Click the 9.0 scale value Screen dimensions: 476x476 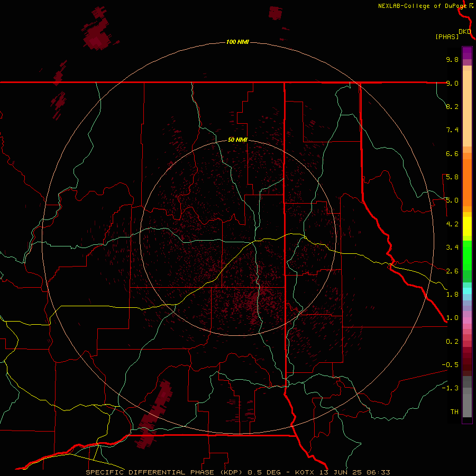pos(452,83)
